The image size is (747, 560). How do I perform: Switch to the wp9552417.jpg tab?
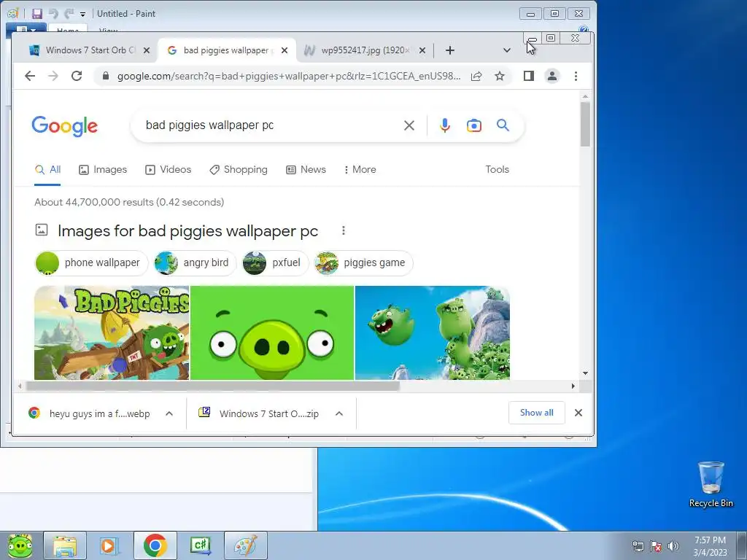[365, 50]
